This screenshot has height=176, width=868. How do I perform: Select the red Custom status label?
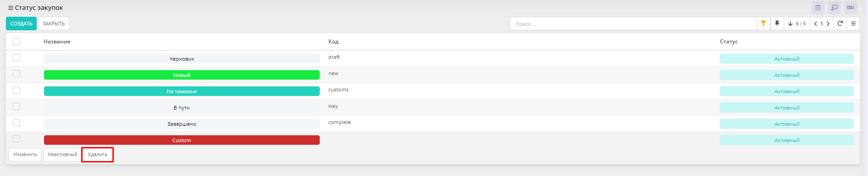182,140
